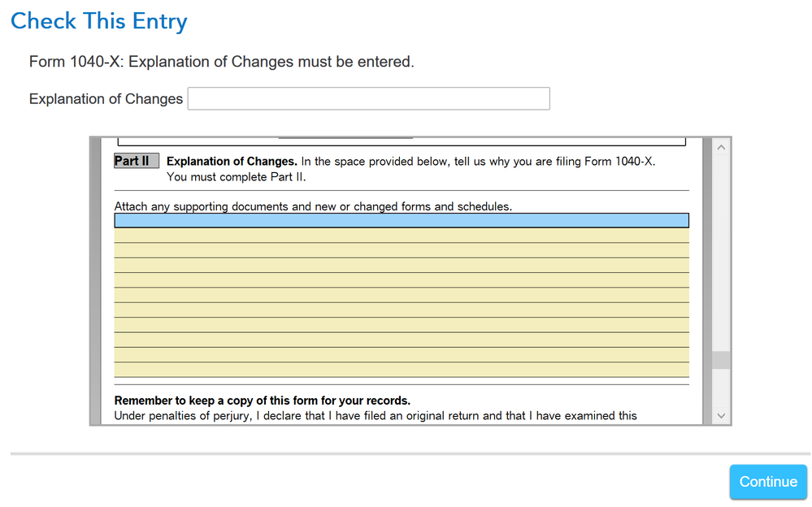The height and width of the screenshot is (507, 812).
Task: Click the 'must be entered' error message
Action: coord(221,62)
